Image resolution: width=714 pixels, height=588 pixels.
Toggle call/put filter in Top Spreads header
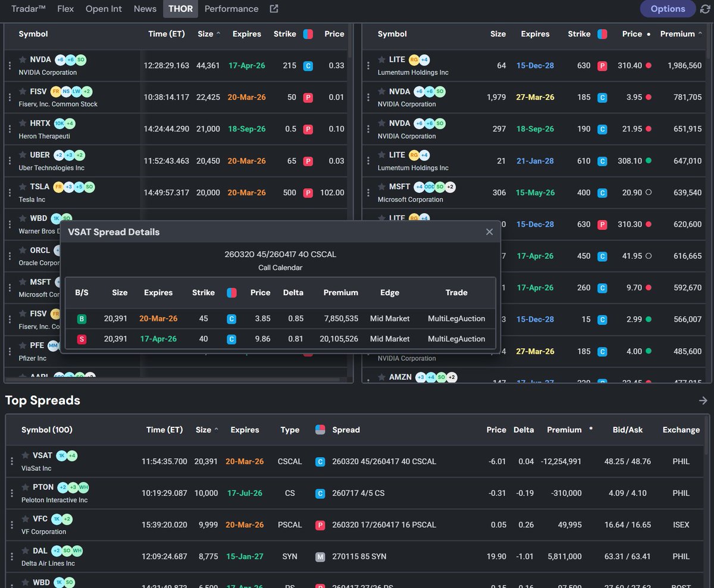point(320,430)
